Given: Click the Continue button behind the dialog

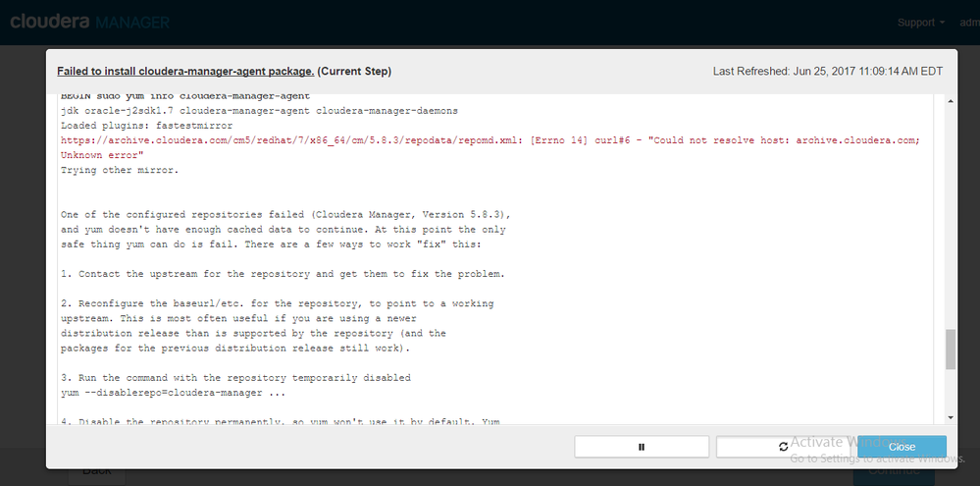Looking at the screenshot, I should coord(894,470).
